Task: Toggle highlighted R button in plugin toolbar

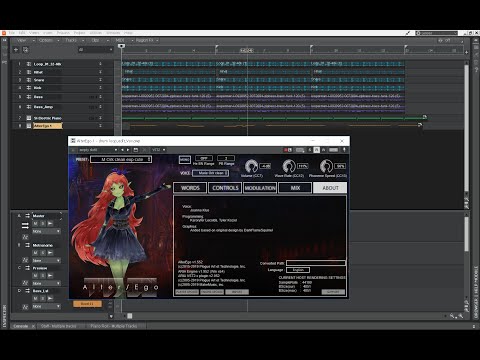Action: coord(317,150)
